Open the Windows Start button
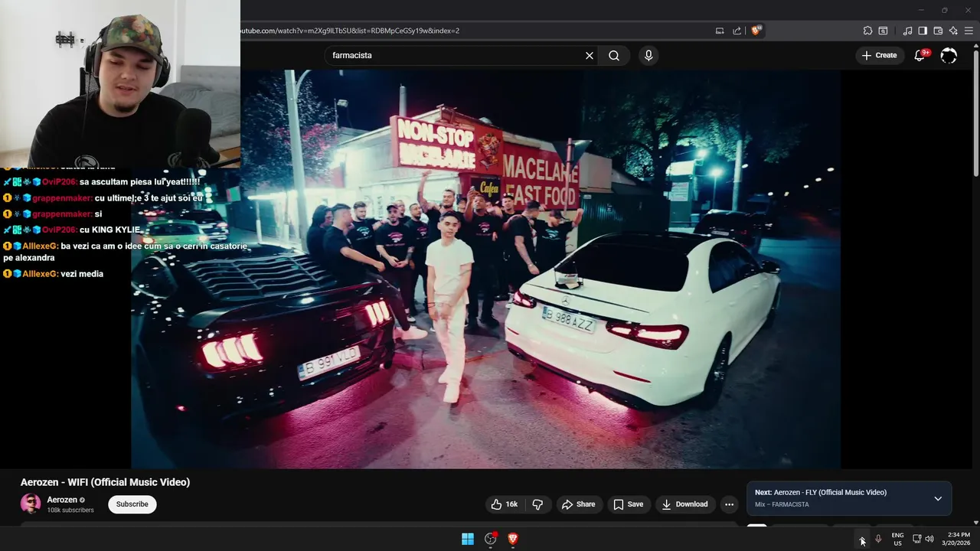980x551 pixels. (468, 539)
